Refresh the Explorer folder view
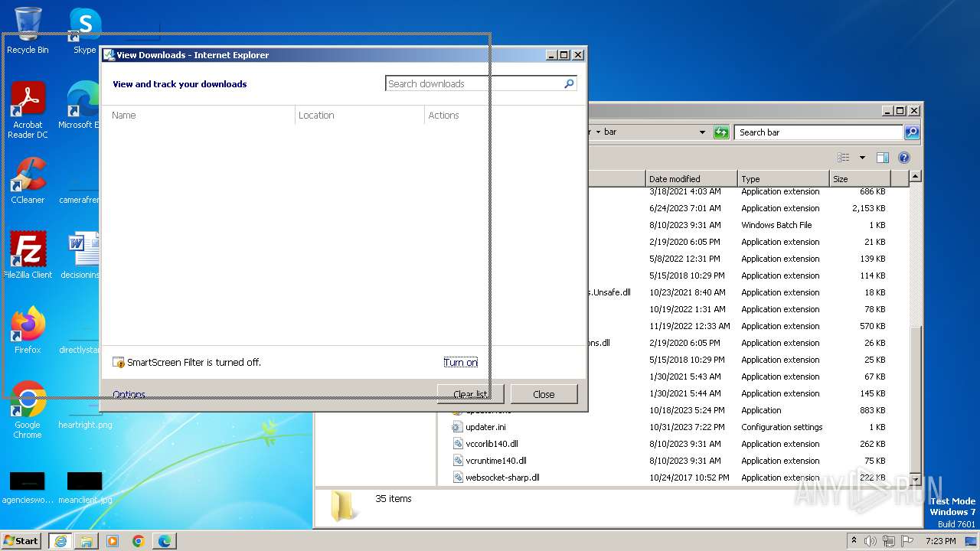 click(x=721, y=132)
